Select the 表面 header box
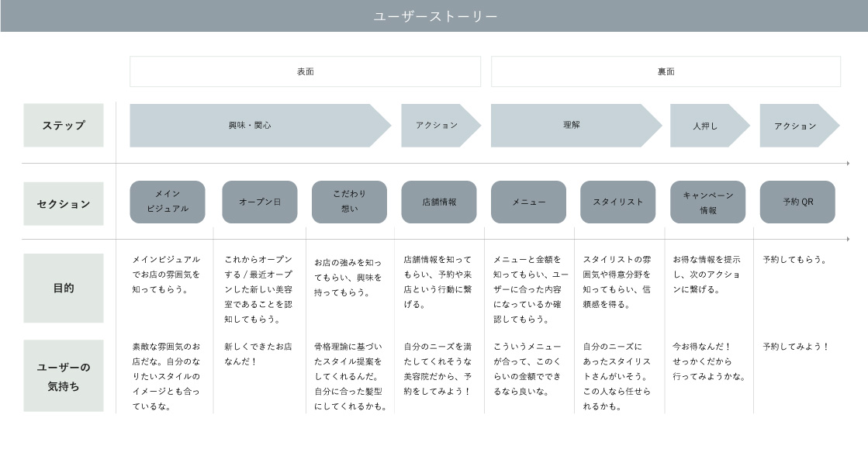868x470 pixels. (305, 71)
